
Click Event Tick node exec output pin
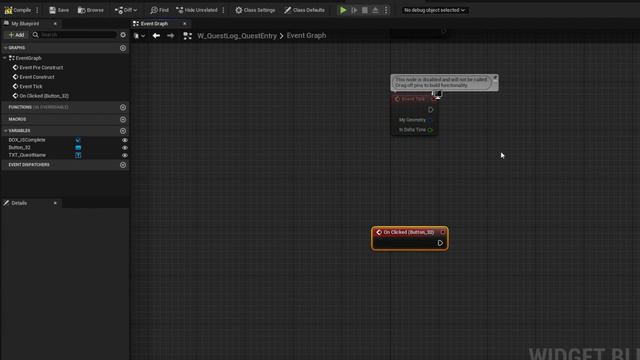click(431, 110)
